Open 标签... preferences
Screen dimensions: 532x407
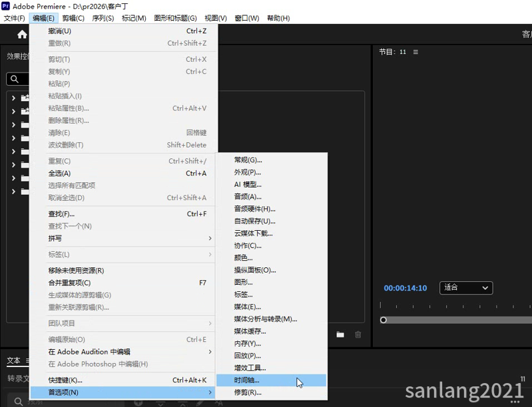[272, 295]
